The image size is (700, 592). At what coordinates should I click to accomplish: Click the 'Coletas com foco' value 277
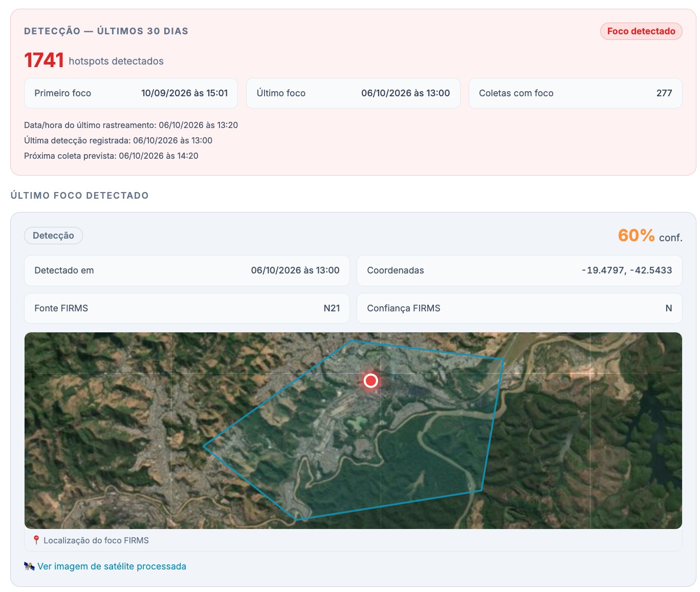(x=664, y=93)
